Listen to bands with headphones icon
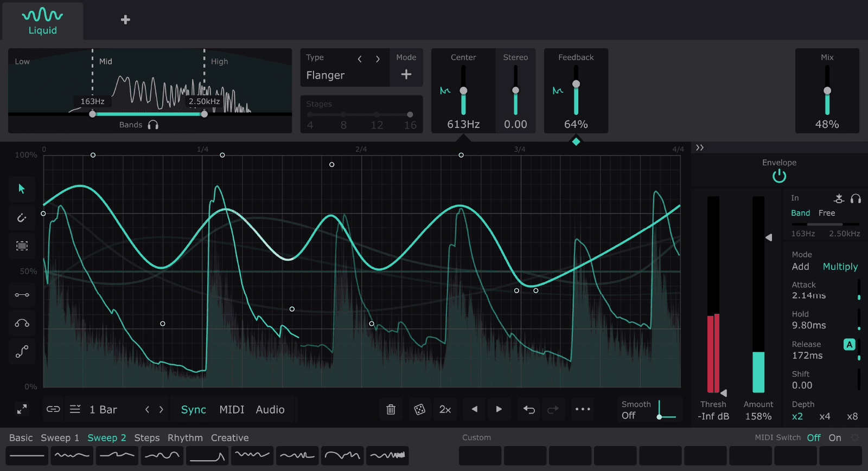Screen dimensions: 868x471 pos(153,125)
